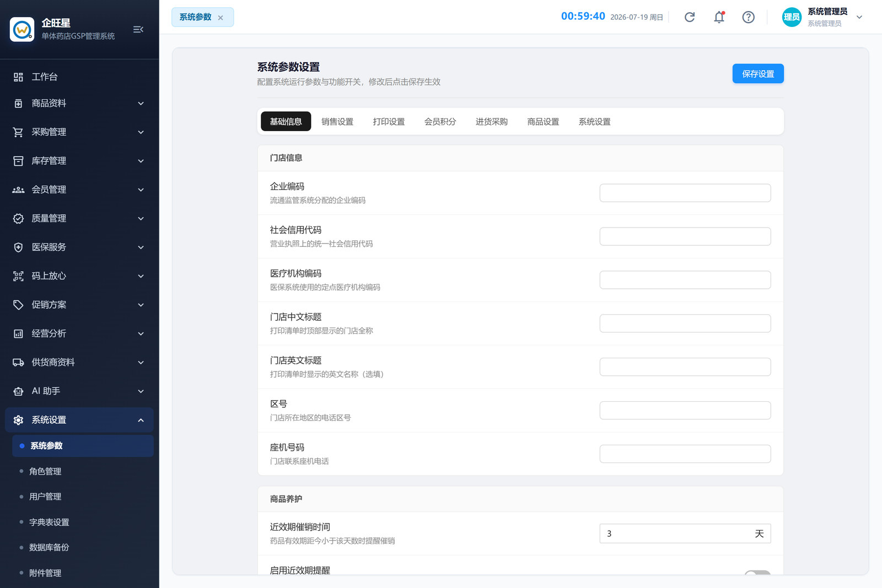This screenshot has width=882, height=588.
Task: Focus the 医疗机构编码 input field
Action: pos(685,280)
